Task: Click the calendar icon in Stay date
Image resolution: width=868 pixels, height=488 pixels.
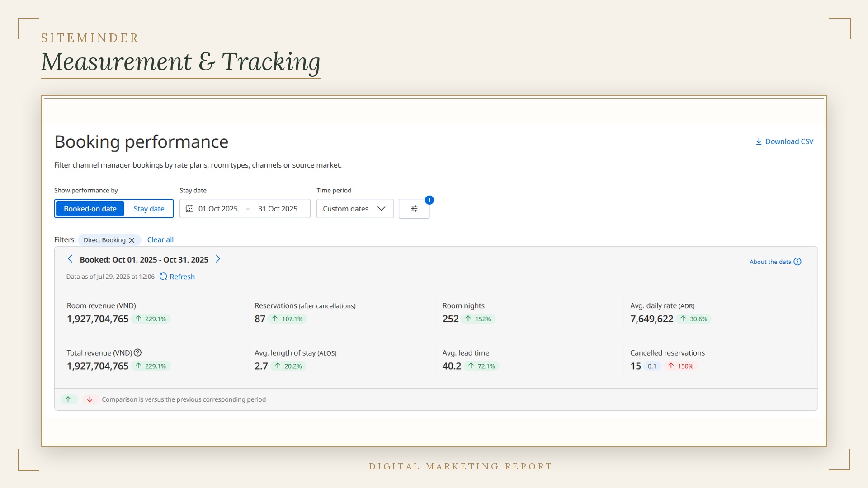Action: click(x=189, y=209)
